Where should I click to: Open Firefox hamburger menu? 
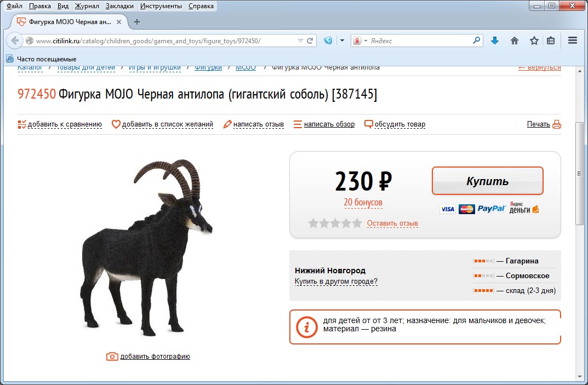pyautogui.click(x=573, y=41)
